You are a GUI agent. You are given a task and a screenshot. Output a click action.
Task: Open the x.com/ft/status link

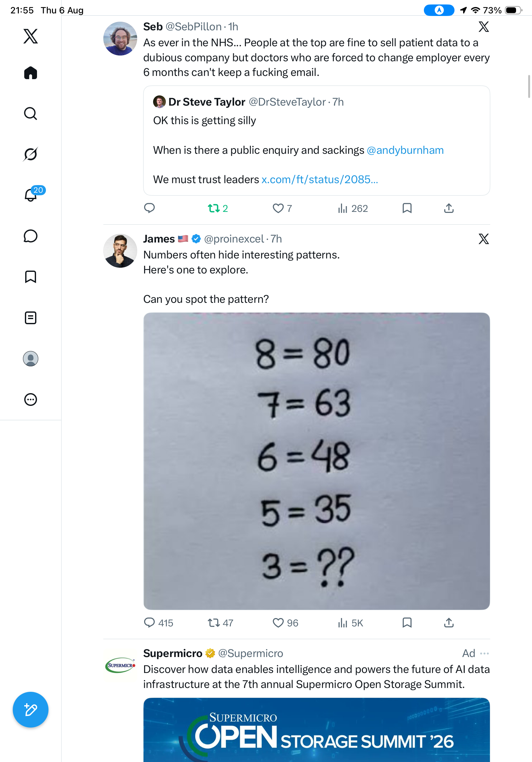coord(320,179)
